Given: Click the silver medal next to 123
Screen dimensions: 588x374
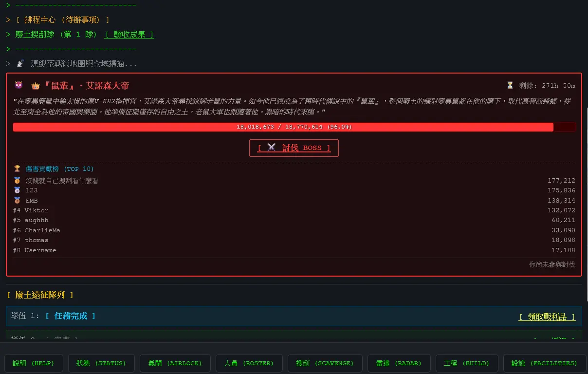Looking at the screenshot, I should (x=17, y=190).
